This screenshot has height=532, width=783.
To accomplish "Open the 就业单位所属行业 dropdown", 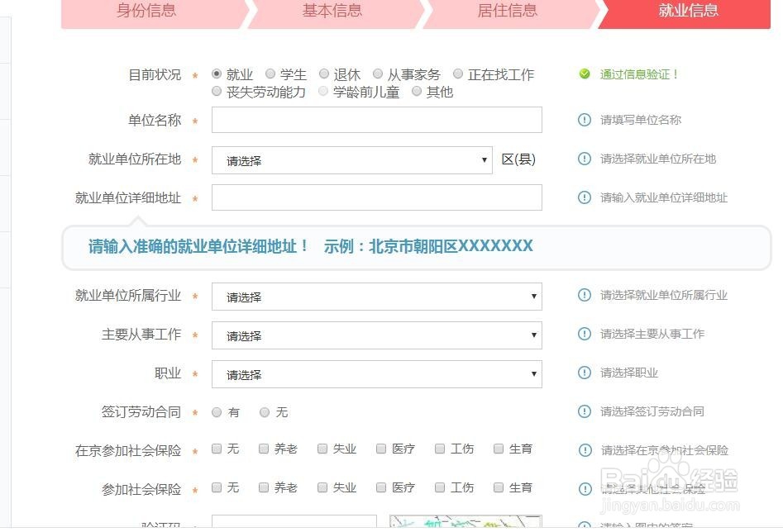I will (376, 296).
